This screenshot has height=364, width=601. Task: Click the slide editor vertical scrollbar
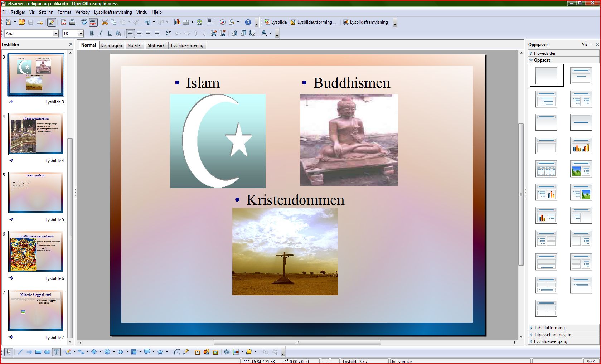point(521,195)
